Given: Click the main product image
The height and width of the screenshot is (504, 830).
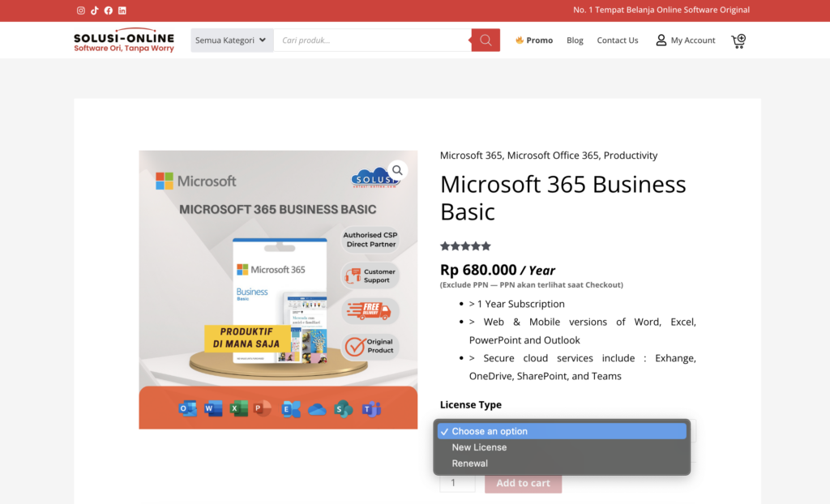Looking at the screenshot, I should [x=278, y=289].
